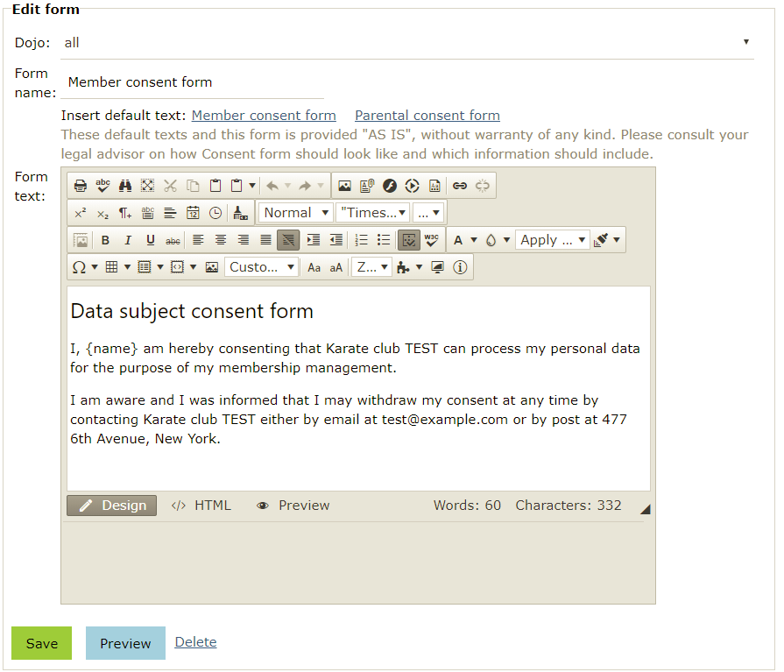Open the Dojo dropdown showing all
This screenshot has height=672, width=784.
(407, 43)
